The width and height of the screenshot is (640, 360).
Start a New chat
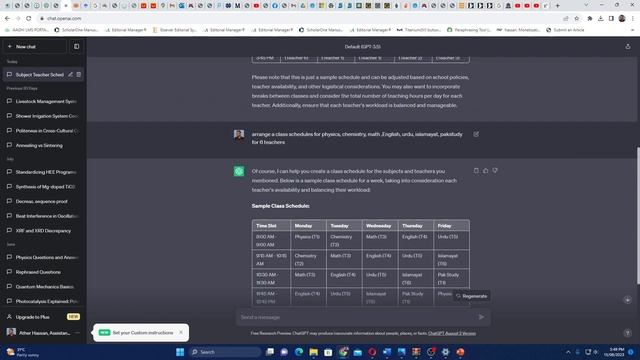click(35, 47)
